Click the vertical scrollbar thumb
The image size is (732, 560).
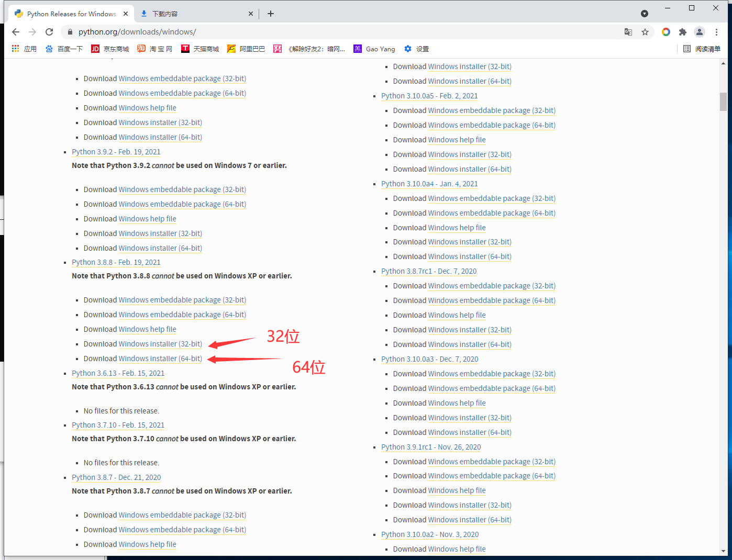[x=723, y=102]
